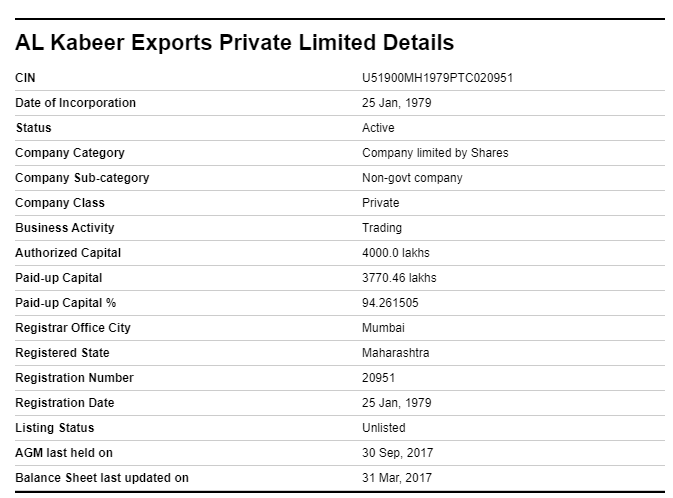Viewport: 673px width, 498px height.
Task: Select the CIN value U51900MH1979PTC020951
Action: pos(437,78)
